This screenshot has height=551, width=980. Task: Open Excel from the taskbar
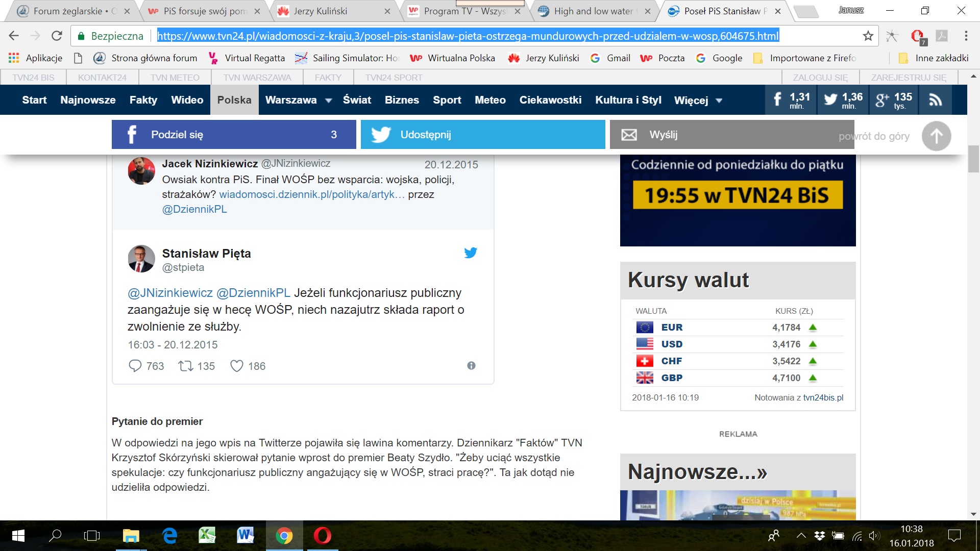[x=207, y=536]
